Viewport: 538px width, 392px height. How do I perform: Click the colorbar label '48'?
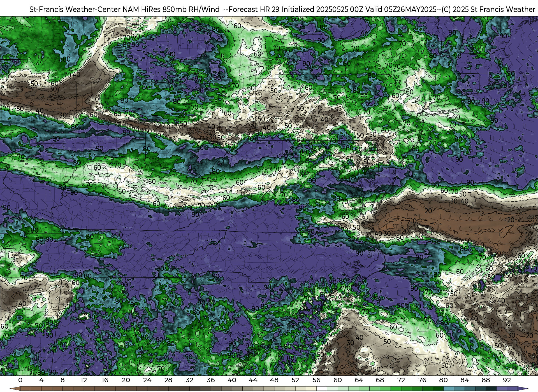pyautogui.click(x=274, y=380)
